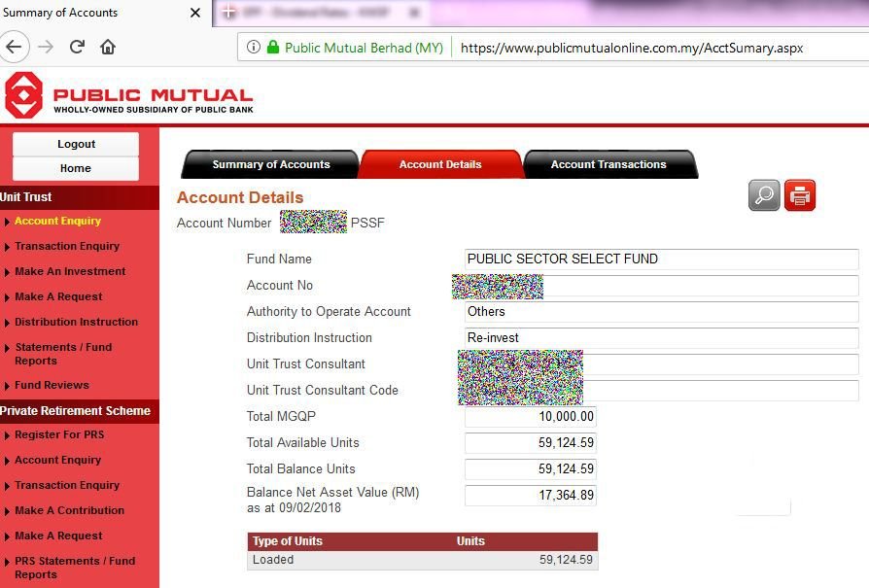Click the arrow beside Make An Investment

[x=7, y=272]
